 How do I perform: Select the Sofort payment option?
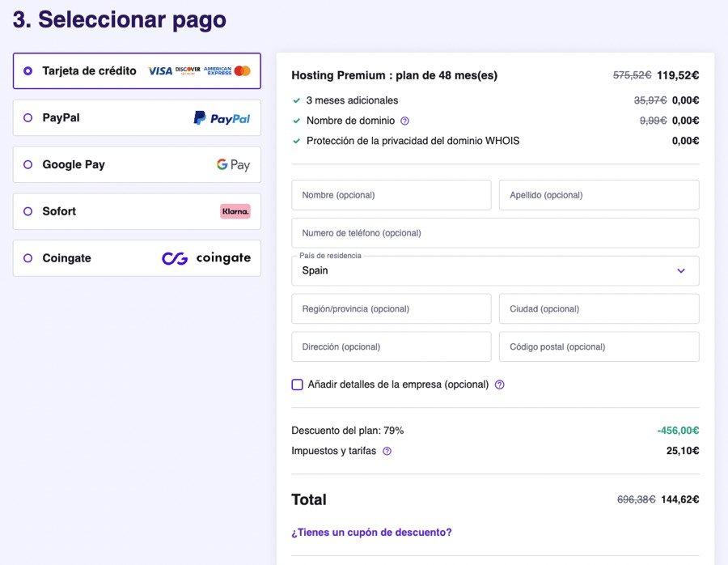(x=27, y=211)
